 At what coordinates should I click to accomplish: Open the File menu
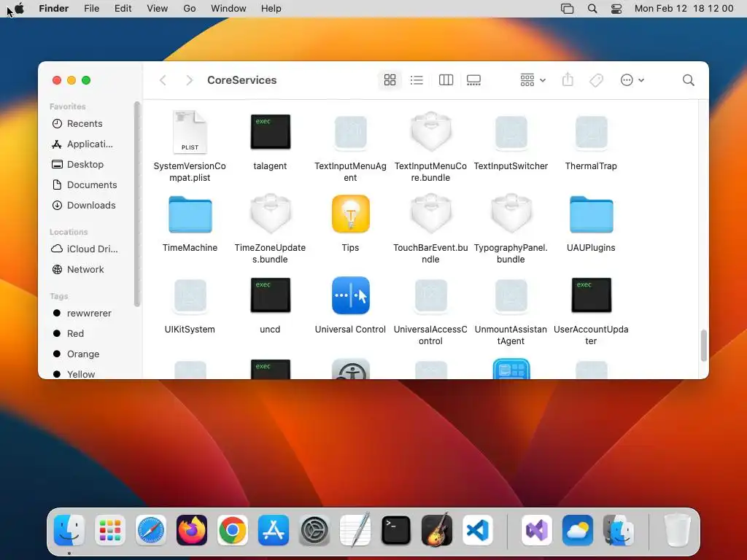click(91, 9)
